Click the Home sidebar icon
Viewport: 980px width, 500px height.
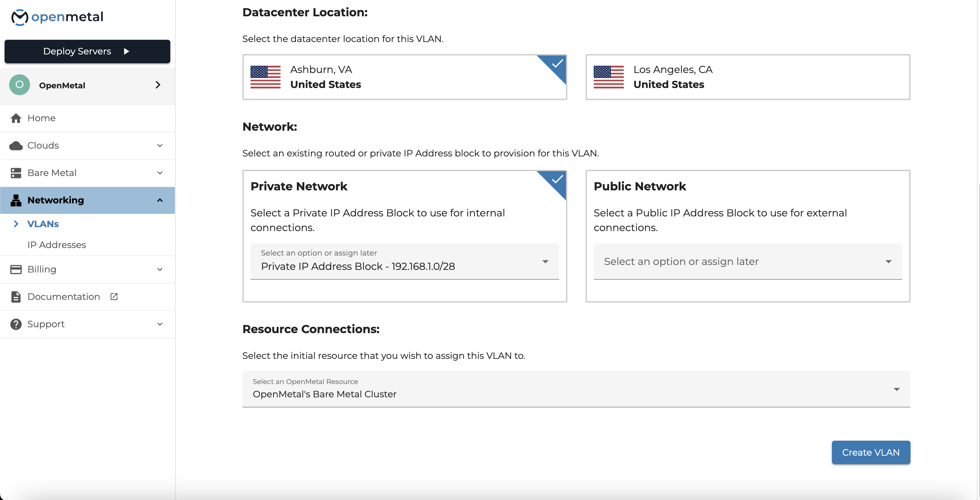(x=16, y=118)
